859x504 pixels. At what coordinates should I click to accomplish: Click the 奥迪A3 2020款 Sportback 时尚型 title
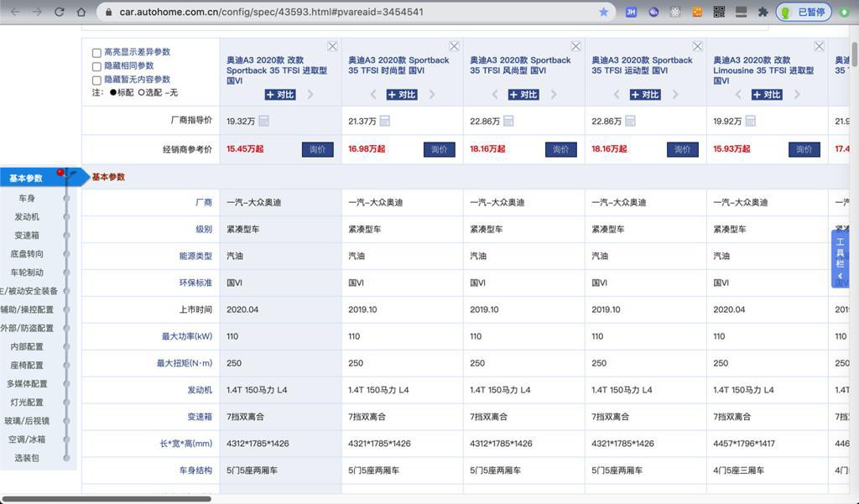pos(398,65)
